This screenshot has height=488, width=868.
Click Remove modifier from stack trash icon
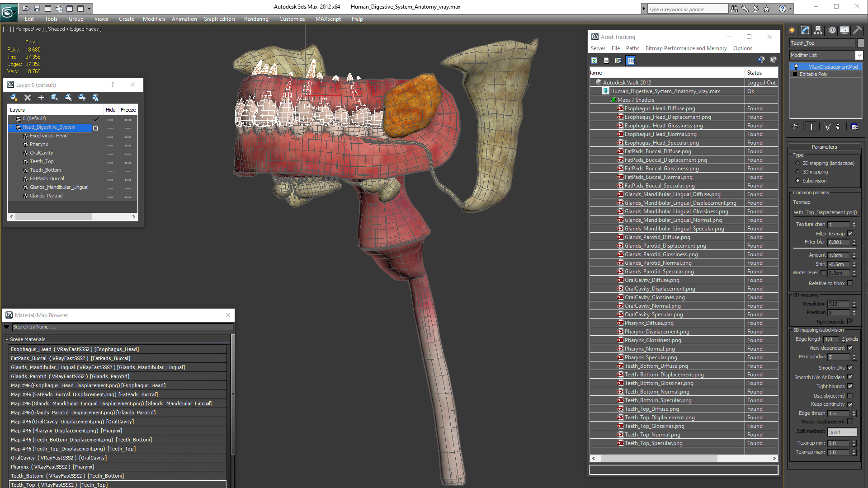[x=838, y=127]
